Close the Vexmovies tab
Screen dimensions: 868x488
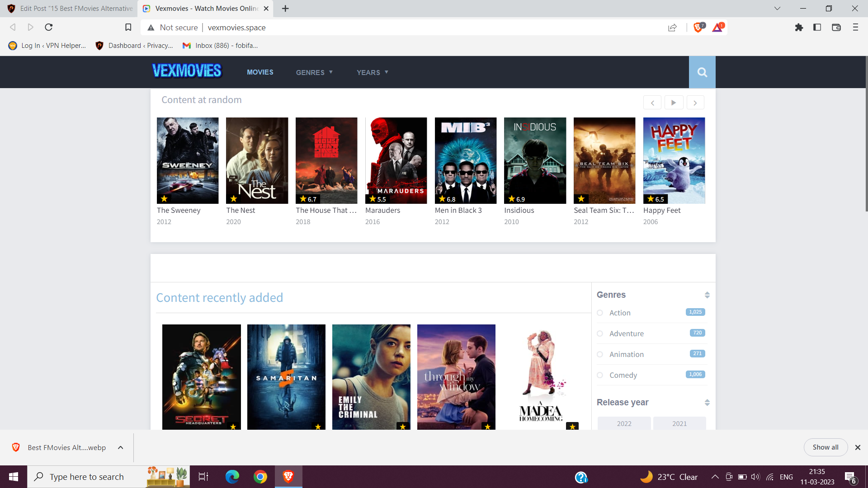pyautogui.click(x=266, y=9)
